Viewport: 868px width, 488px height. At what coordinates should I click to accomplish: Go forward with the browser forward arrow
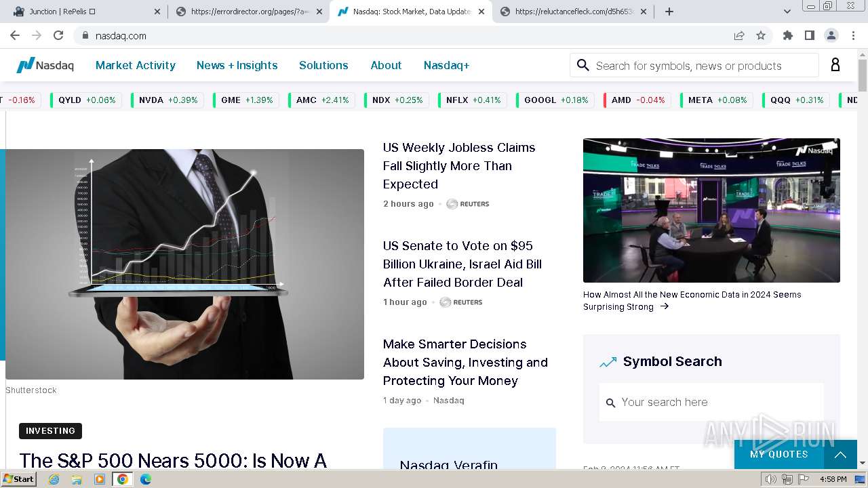point(37,35)
